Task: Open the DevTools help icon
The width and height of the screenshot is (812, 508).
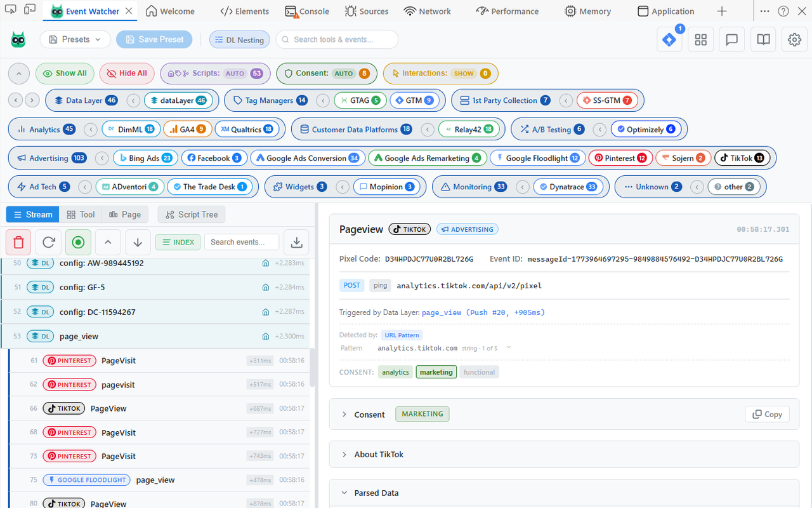Action: [x=783, y=11]
